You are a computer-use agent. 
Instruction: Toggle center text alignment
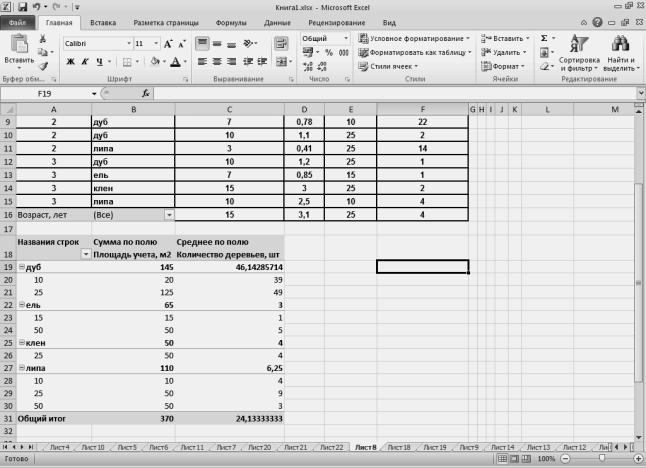click(217, 62)
